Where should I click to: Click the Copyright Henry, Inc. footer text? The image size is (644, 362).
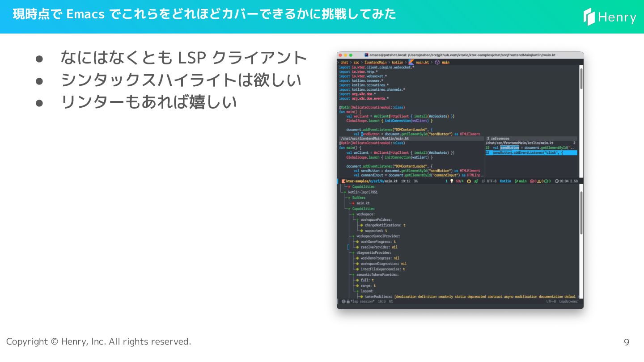(x=98, y=341)
